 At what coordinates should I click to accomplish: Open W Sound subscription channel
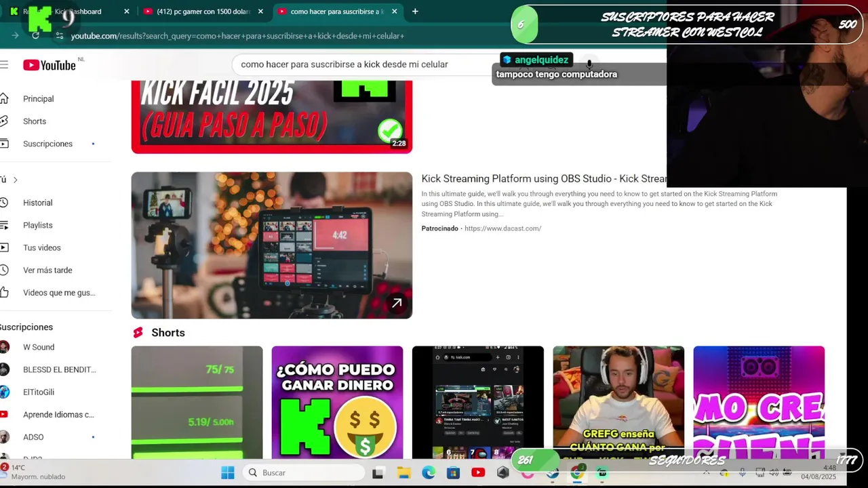click(x=39, y=347)
